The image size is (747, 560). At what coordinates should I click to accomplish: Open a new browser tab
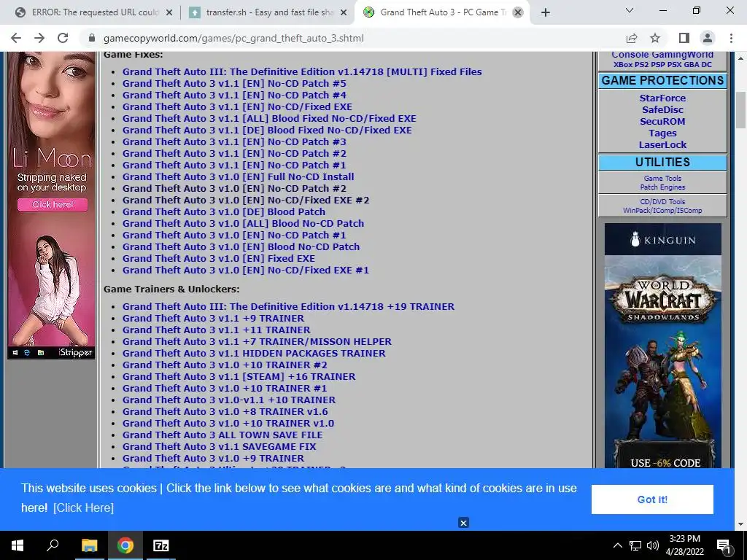[546, 12]
